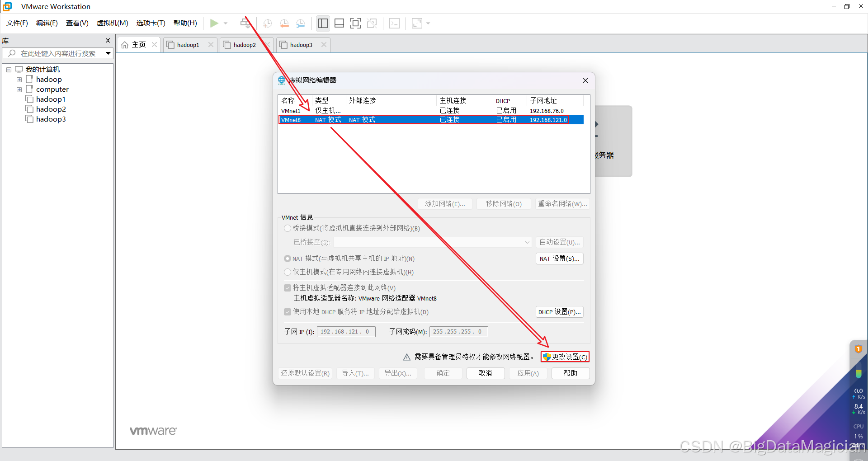Screen dimensions: 868x461
Task: Select the bridged mode radio button
Action: pos(288,228)
